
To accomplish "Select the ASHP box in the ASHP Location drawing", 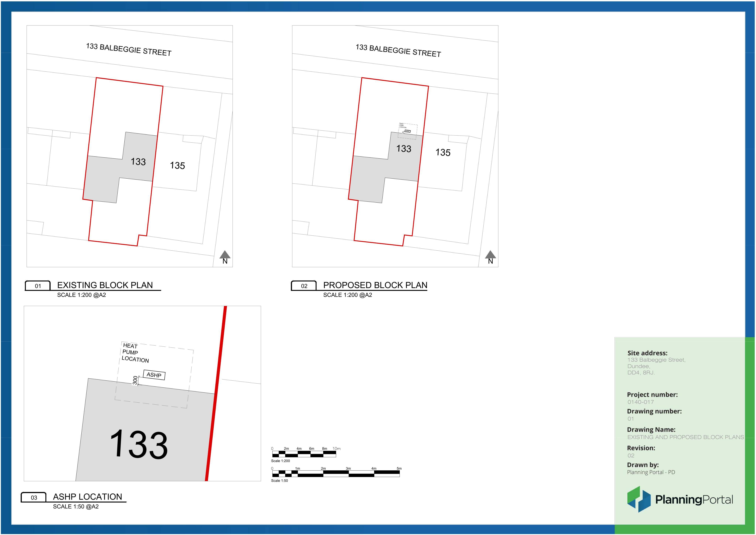I will point(154,375).
